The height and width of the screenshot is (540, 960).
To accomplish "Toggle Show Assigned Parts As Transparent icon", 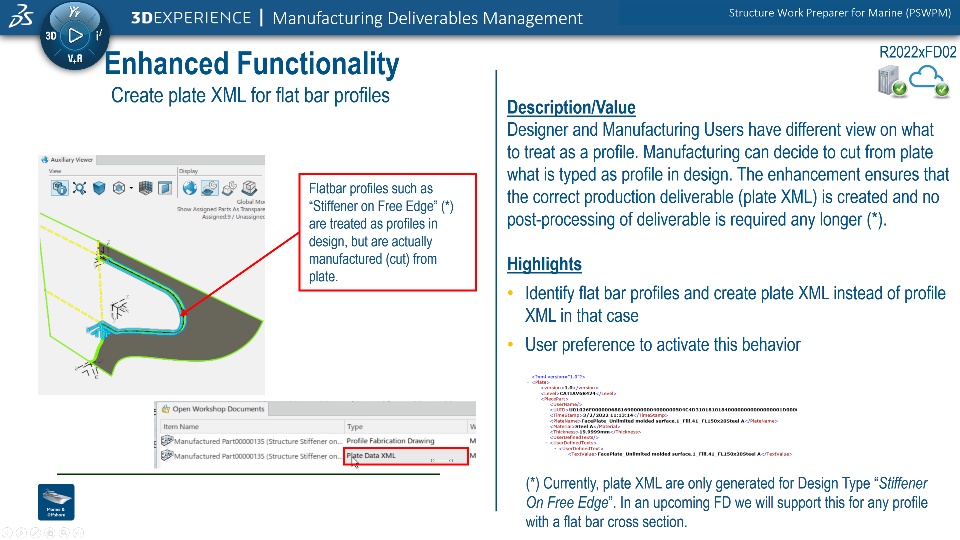I will pyautogui.click(x=209, y=188).
